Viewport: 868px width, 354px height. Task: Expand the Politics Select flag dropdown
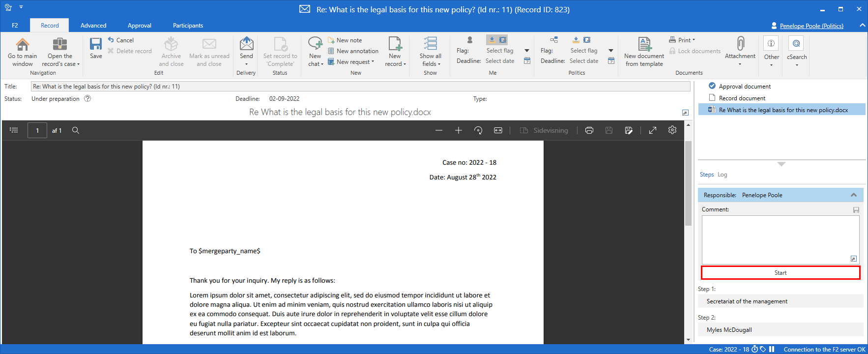[x=611, y=51]
